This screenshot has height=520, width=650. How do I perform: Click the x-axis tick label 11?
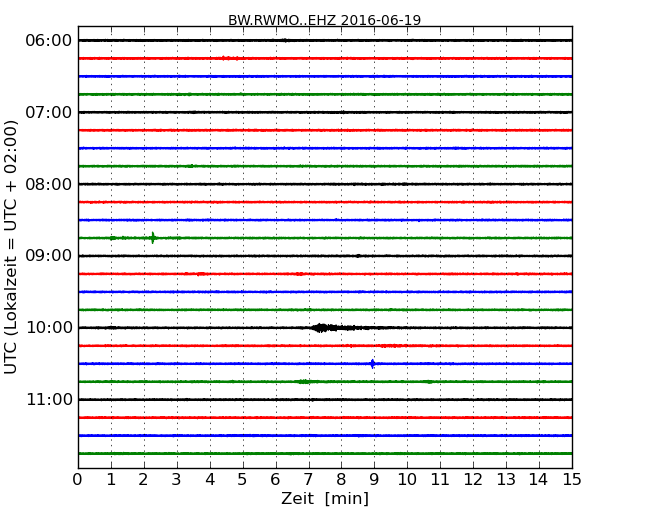440,479
